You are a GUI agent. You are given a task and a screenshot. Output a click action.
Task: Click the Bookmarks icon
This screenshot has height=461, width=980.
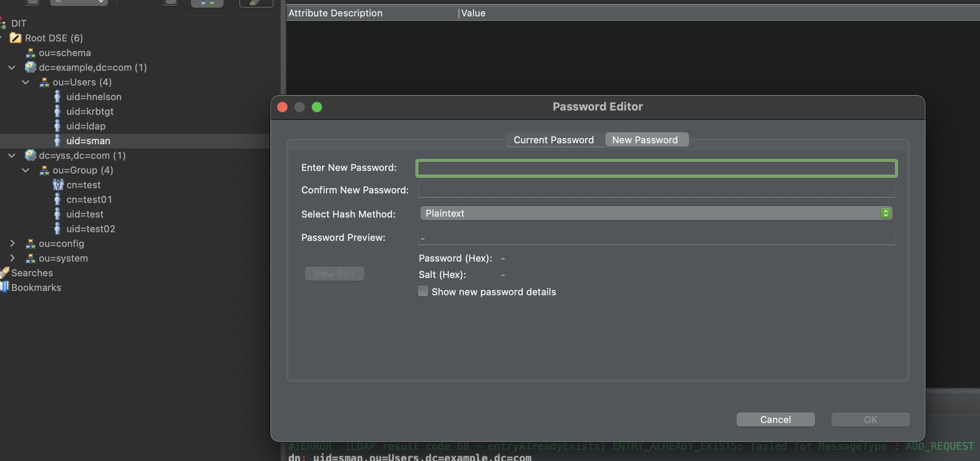click(4, 287)
